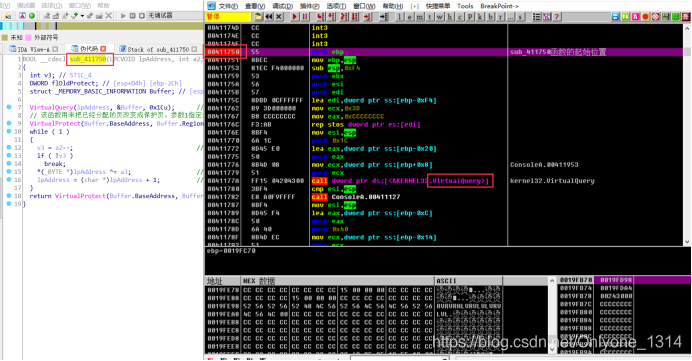Click the blue plugin icon at toolbar right
This screenshot has height=361, width=692.
(615, 17)
